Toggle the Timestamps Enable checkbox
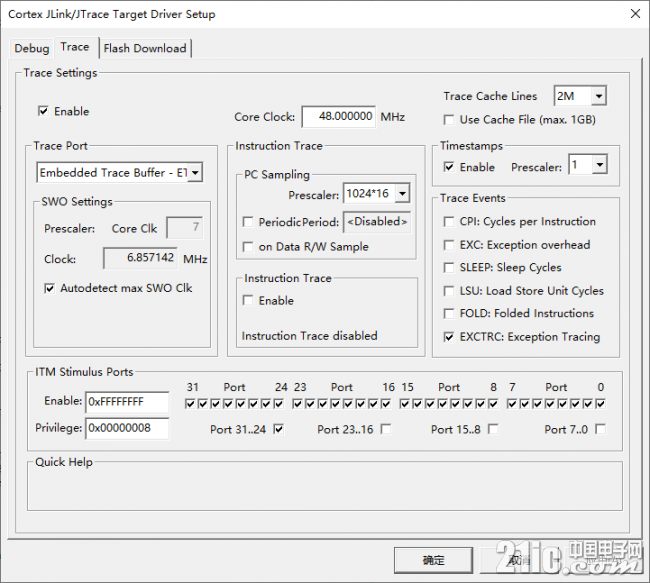 (449, 167)
